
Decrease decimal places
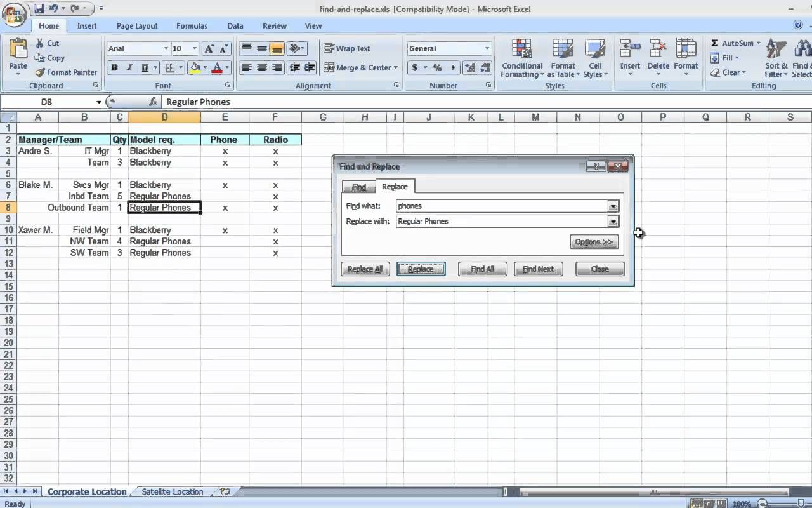pos(485,67)
